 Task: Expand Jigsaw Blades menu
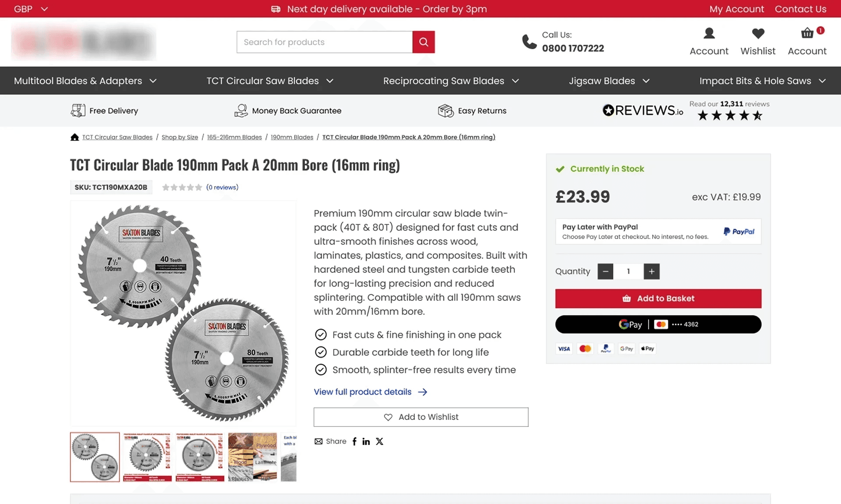tap(609, 81)
